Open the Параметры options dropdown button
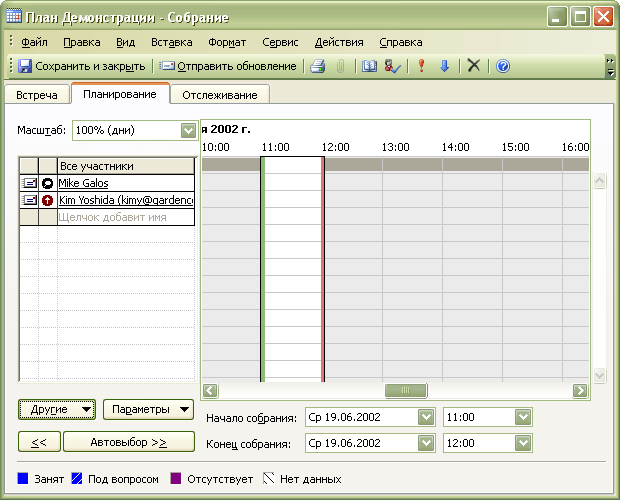The image size is (620, 500). pyautogui.click(x=149, y=409)
